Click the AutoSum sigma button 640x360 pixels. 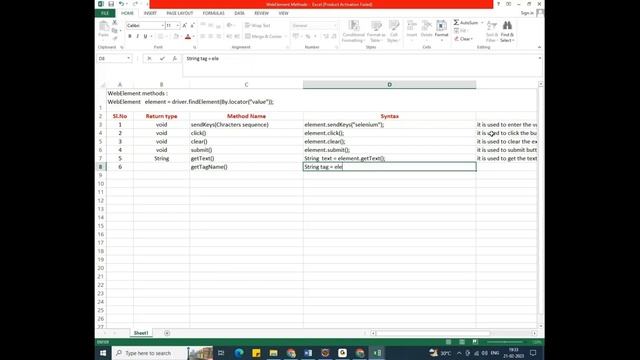click(x=466, y=22)
